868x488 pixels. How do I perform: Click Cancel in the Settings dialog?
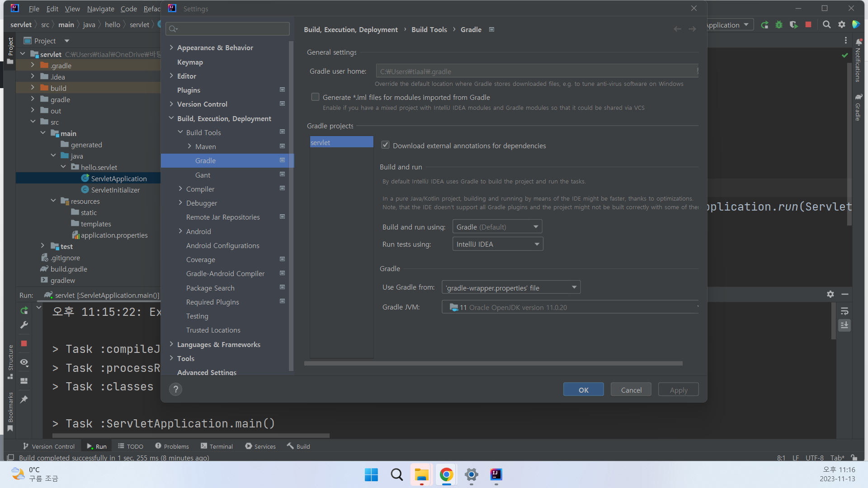click(631, 389)
